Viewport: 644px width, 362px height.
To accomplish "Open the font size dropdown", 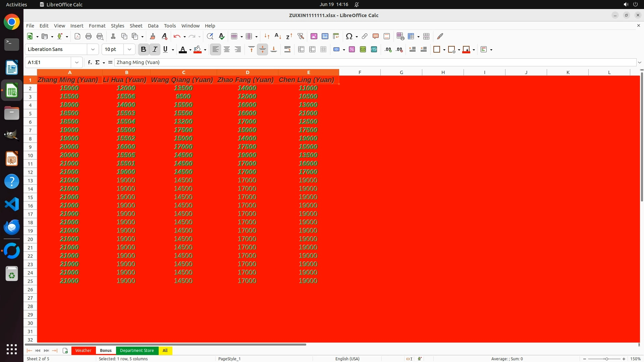I will coord(129,49).
